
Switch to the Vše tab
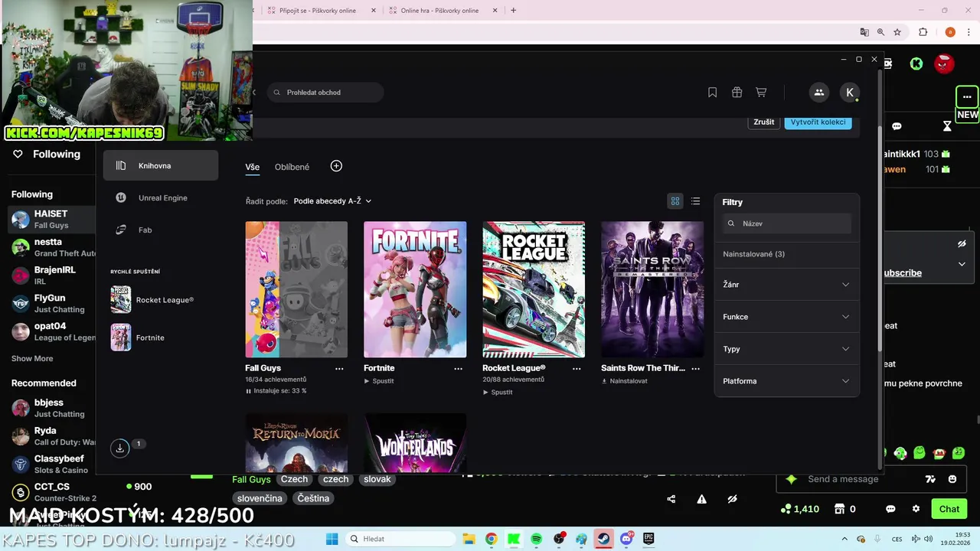click(252, 167)
